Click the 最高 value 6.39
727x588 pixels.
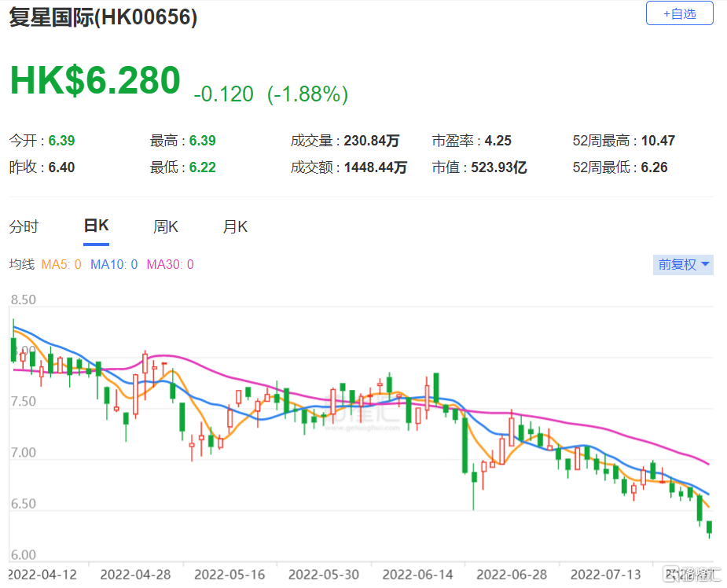tap(203, 141)
